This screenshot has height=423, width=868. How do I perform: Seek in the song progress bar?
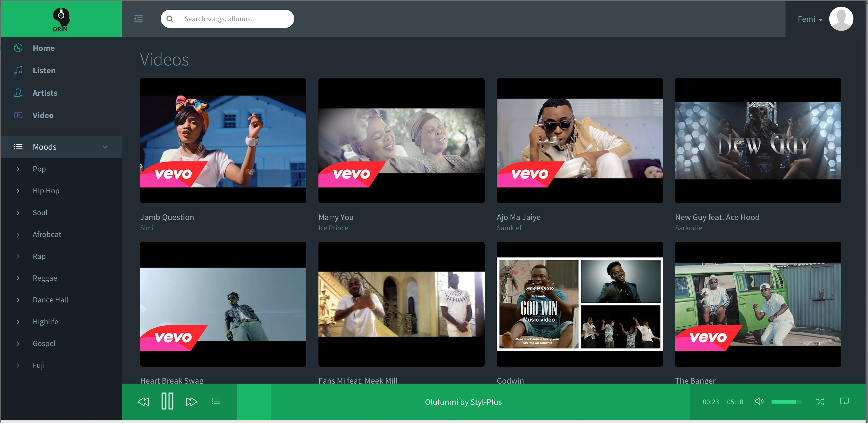click(463, 402)
